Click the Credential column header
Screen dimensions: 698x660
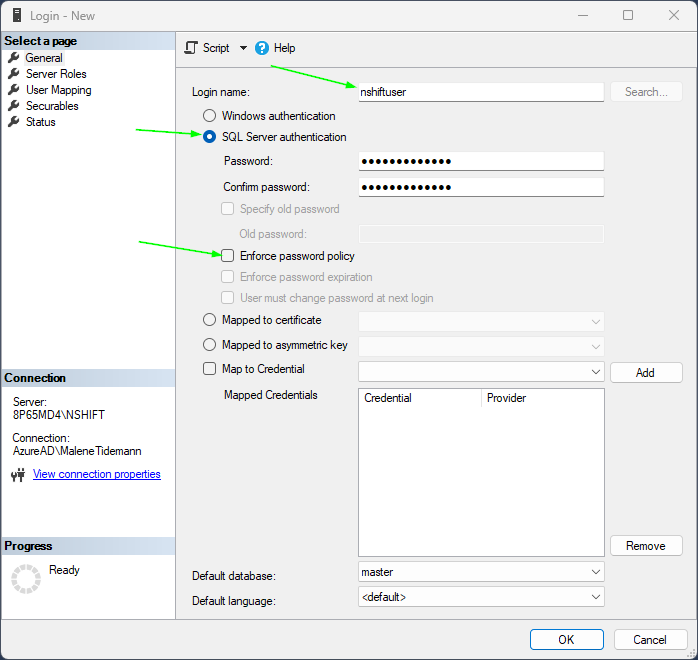tap(420, 398)
